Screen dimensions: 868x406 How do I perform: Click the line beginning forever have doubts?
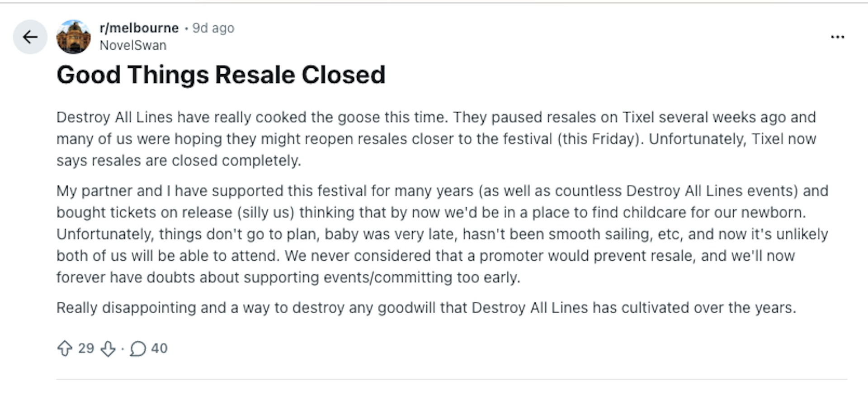(288, 277)
